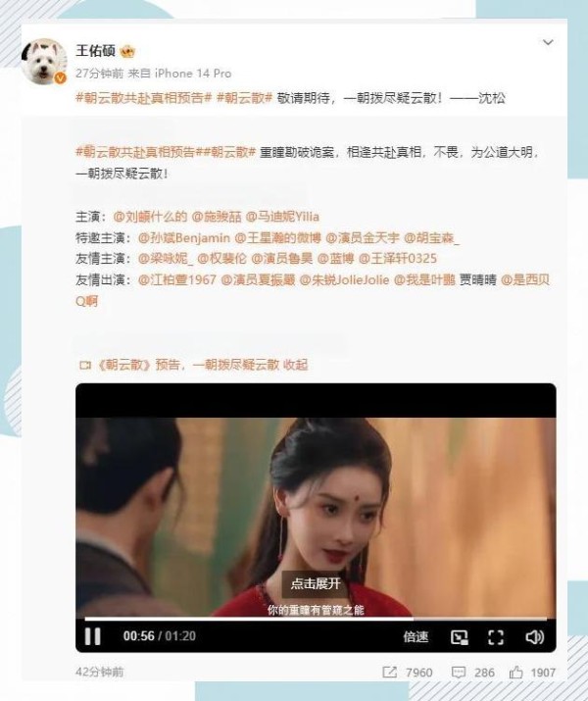Mute the video using the speaker icon
The width and height of the screenshot is (588, 701).
coord(534,636)
